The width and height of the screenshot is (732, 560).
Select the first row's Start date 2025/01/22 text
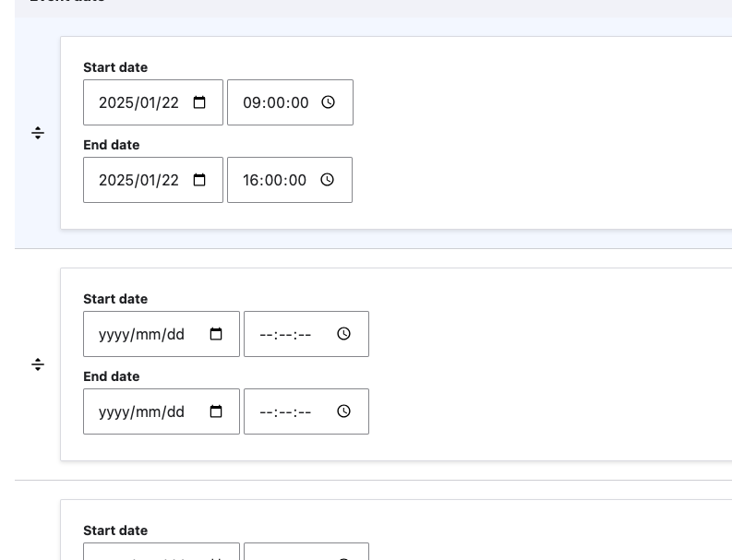(x=138, y=102)
